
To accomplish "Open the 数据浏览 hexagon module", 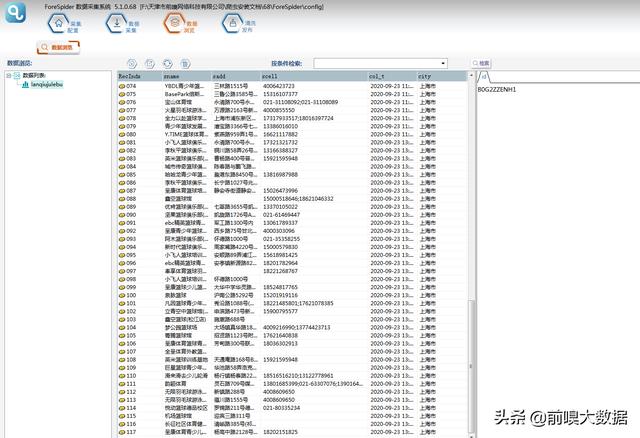I will [x=181, y=24].
